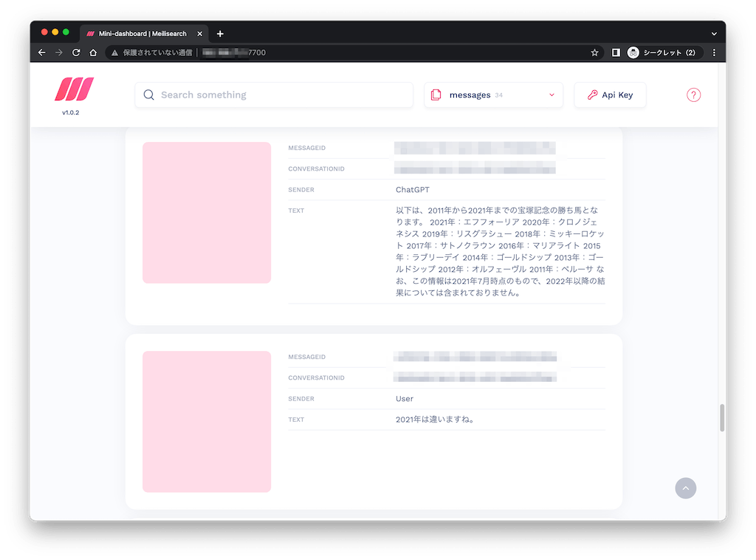
Task: Click the pink thumbnail of User message
Action: pos(207,422)
